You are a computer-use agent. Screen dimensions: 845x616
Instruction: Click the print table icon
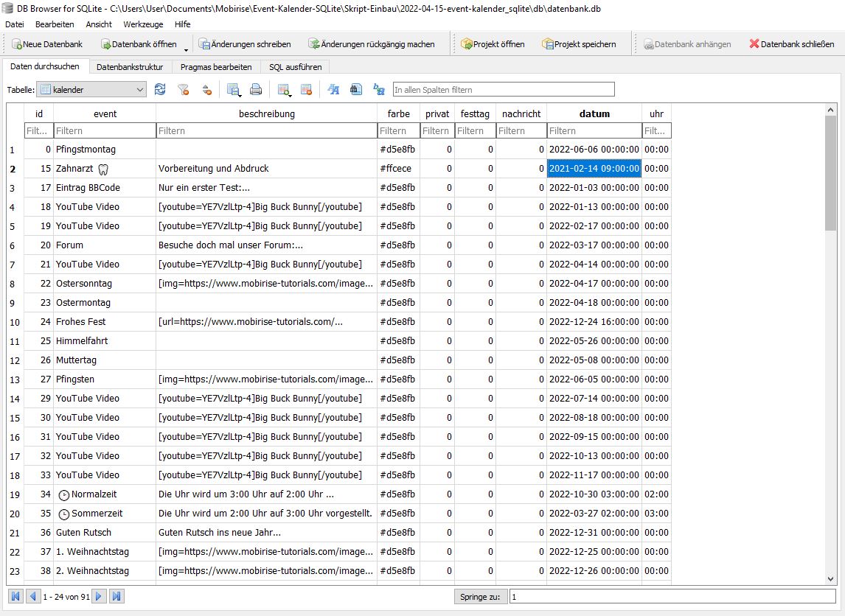pos(256,90)
